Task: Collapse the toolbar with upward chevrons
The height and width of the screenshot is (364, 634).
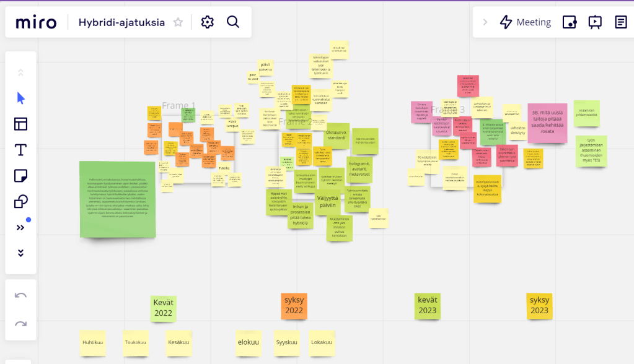Action: click(20, 72)
